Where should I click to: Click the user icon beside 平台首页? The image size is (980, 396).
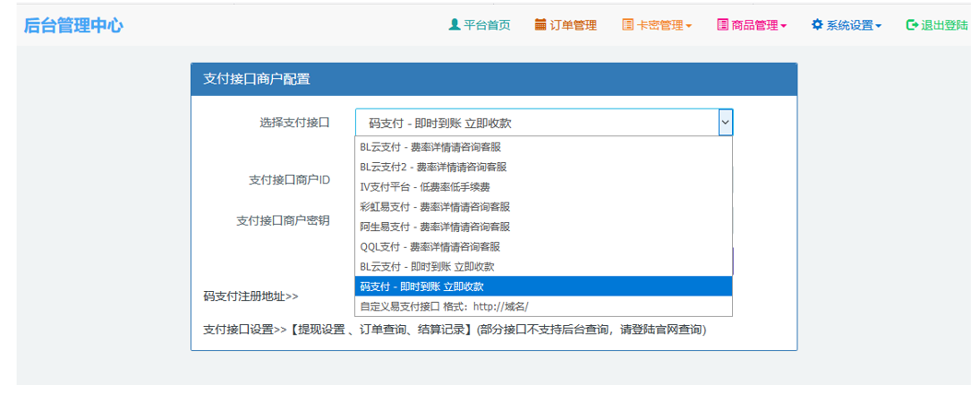tap(455, 25)
